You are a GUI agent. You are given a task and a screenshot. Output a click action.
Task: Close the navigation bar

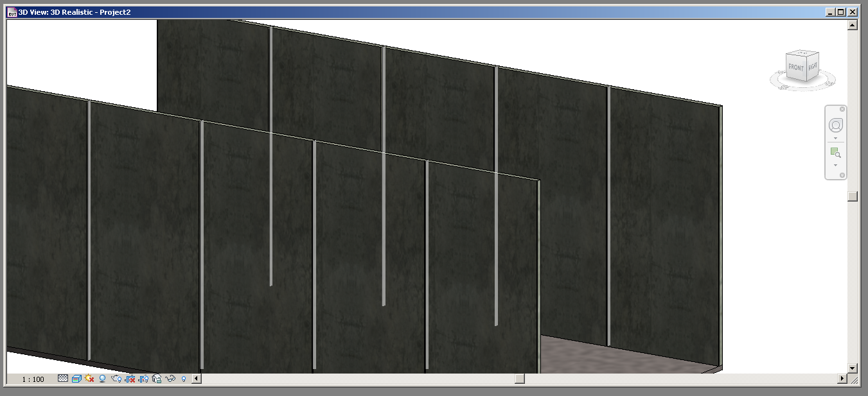[842, 109]
